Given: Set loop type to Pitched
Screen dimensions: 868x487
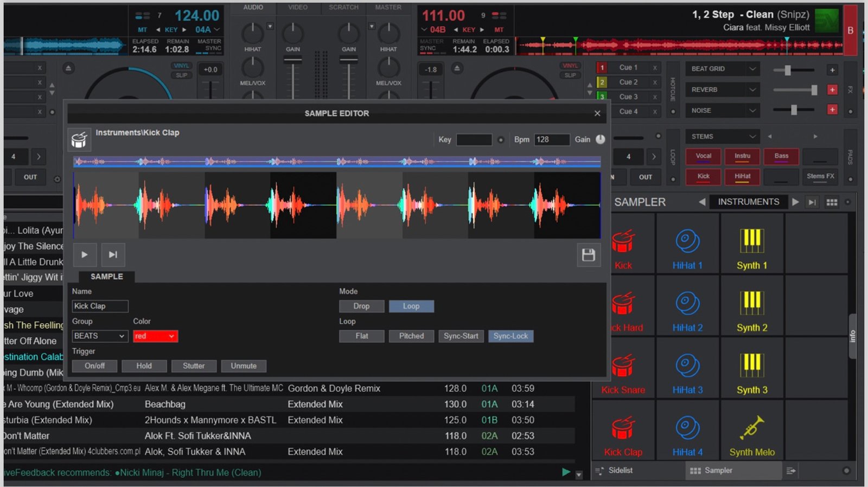Looking at the screenshot, I should 412,336.
